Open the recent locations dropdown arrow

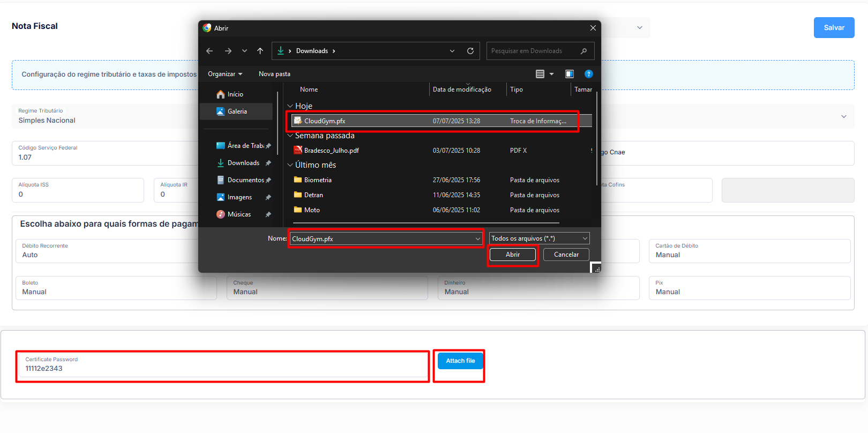(245, 51)
